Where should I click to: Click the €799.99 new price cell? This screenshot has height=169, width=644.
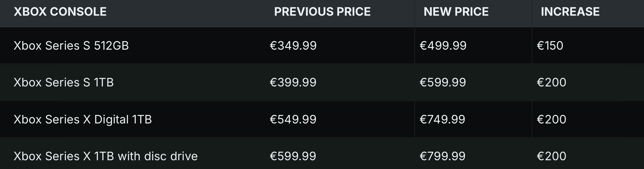(x=442, y=156)
